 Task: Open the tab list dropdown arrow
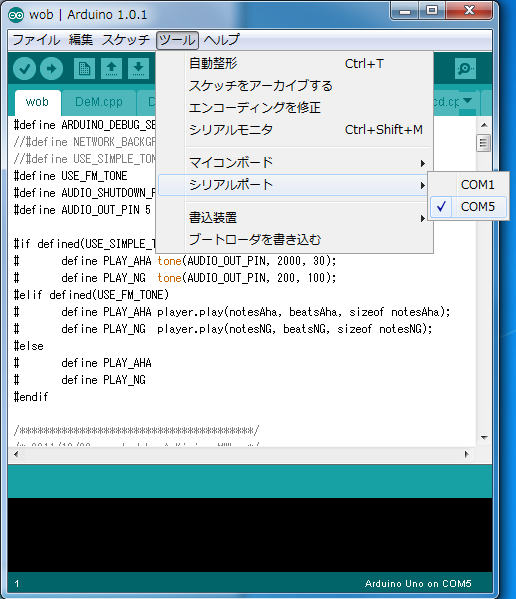pyautogui.click(x=467, y=100)
